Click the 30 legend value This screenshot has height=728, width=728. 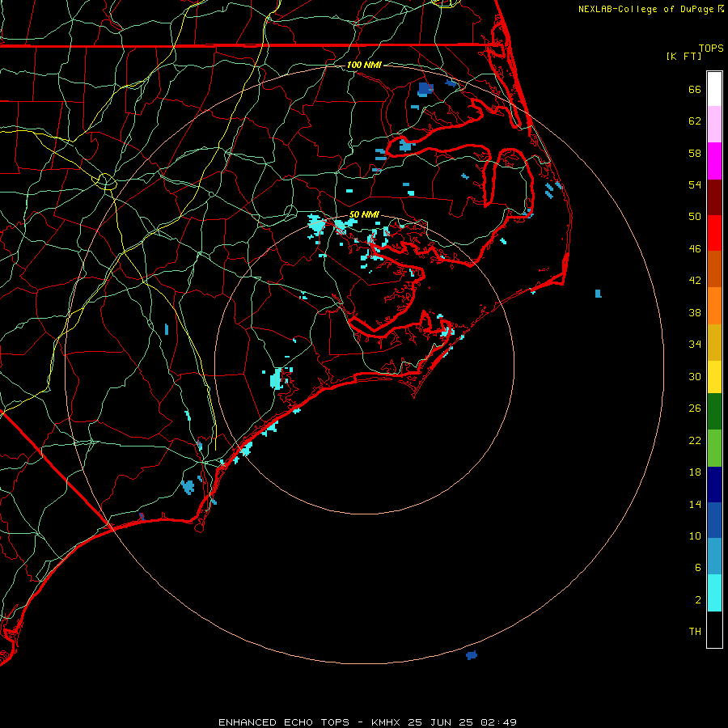(x=695, y=376)
